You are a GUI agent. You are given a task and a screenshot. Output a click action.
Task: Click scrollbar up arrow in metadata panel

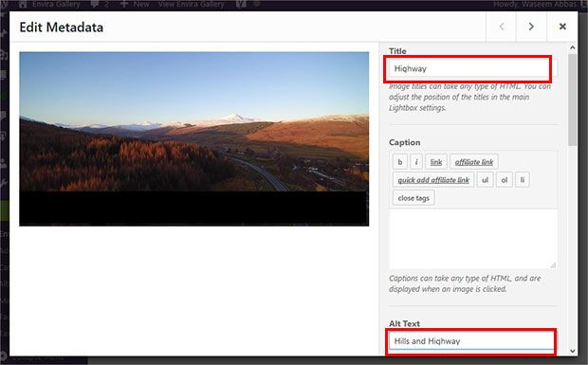click(x=572, y=47)
